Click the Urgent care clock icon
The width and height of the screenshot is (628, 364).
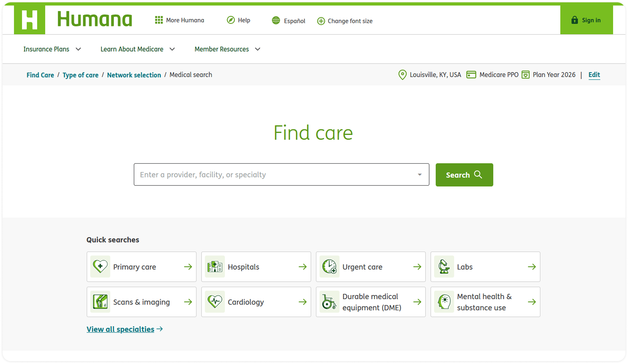329,267
